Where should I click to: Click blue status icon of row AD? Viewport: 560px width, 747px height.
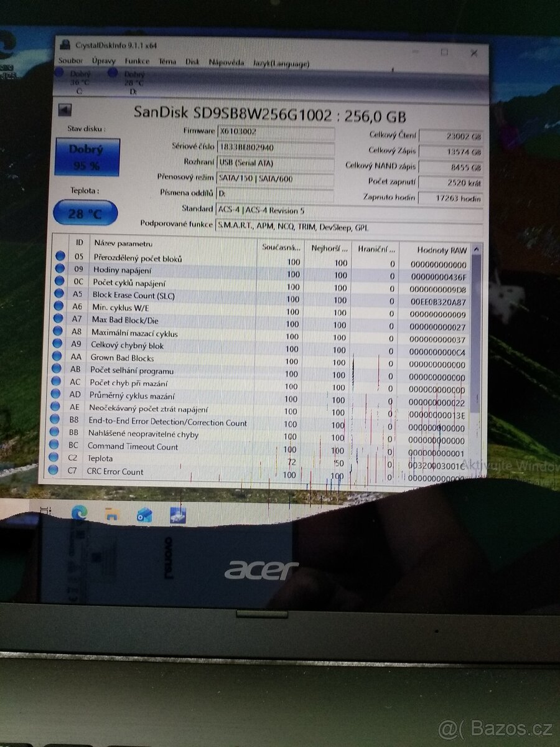click(57, 395)
